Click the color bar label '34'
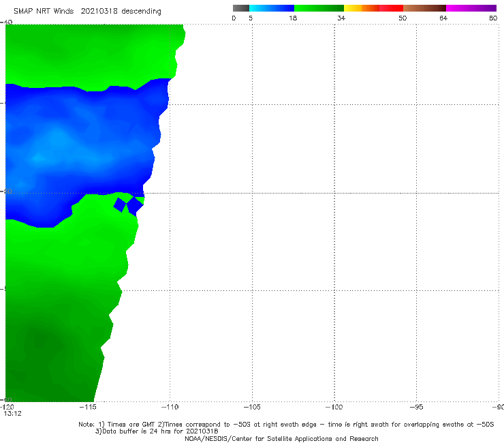The height and width of the screenshot is (443, 504). pyautogui.click(x=341, y=18)
